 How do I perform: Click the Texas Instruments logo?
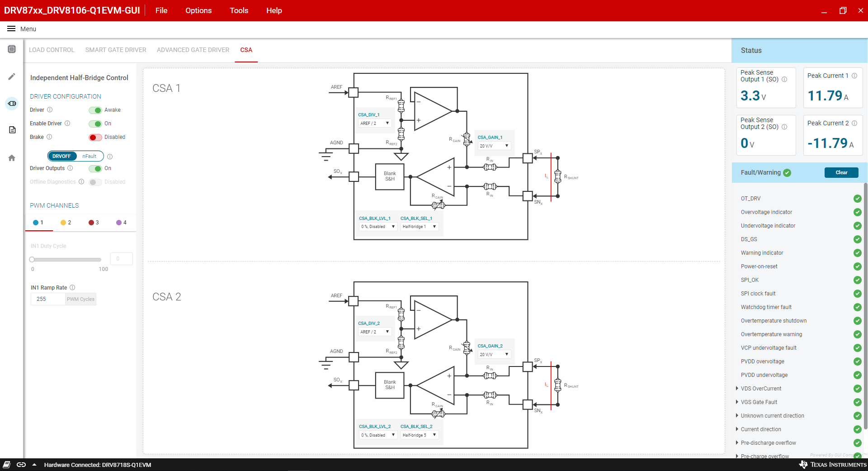point(833,465)
